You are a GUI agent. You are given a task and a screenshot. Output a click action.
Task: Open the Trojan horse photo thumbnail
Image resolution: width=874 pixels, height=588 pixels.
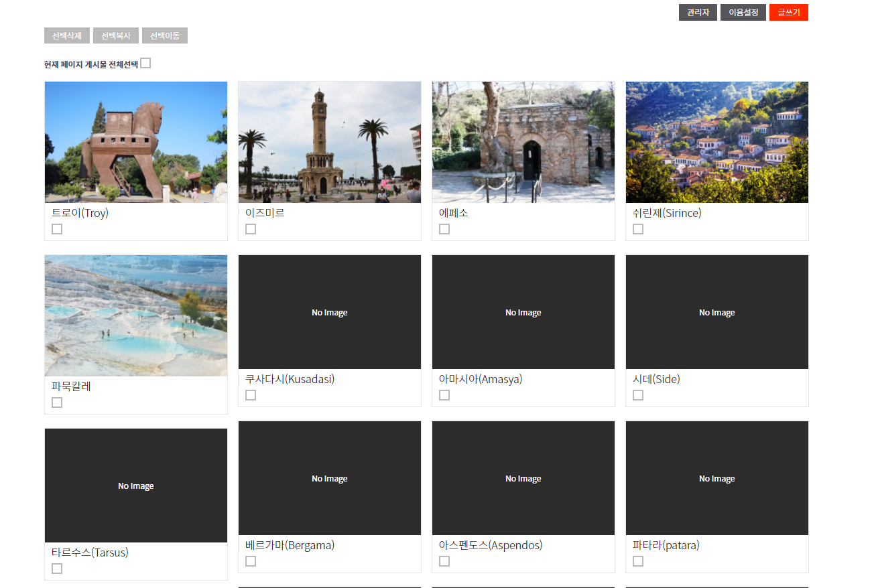136,142
